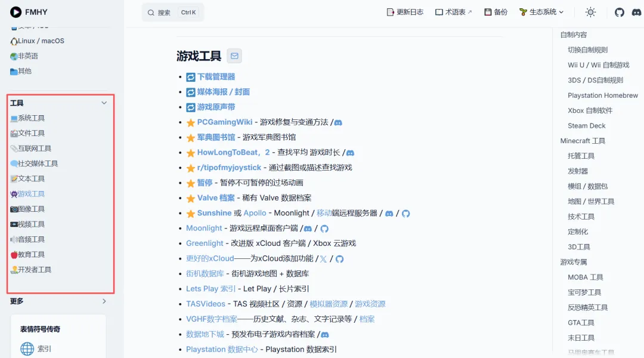
Task: Open 更新日志 in top navigation
Action: coord(405,13)
